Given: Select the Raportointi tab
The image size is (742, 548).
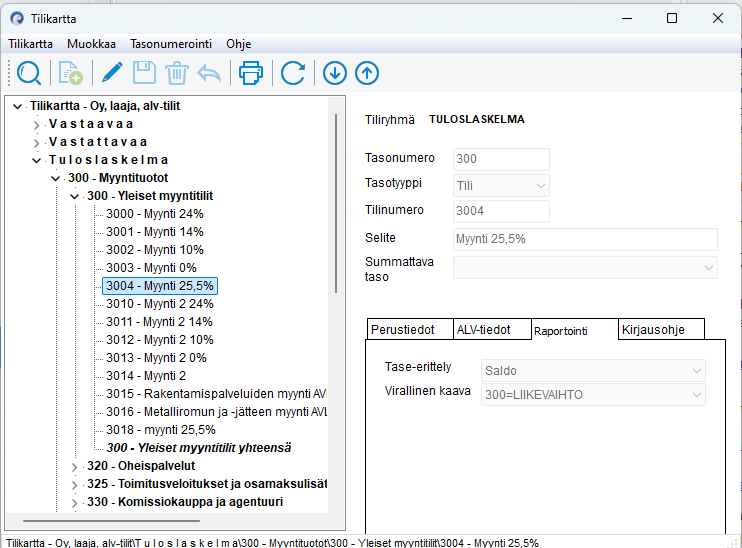Looking at the screenshot, I should (x=574, y=330).
